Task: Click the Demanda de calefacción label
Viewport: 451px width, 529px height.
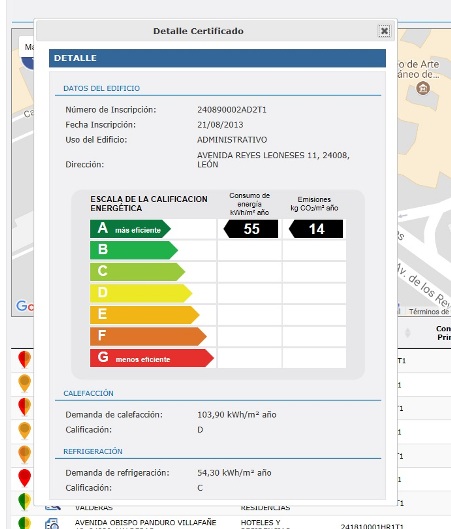Action: pyautogui.click(x=114, y=415)
